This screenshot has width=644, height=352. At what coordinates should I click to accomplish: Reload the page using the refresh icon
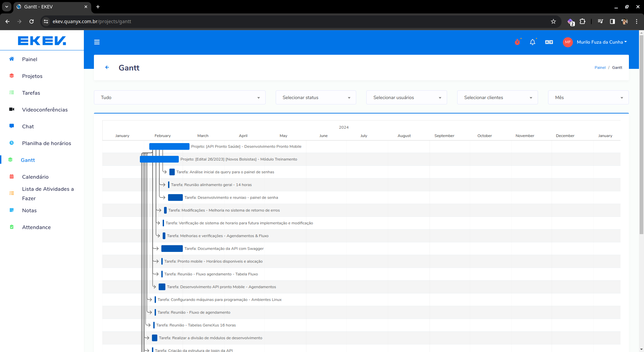(32, 21)
